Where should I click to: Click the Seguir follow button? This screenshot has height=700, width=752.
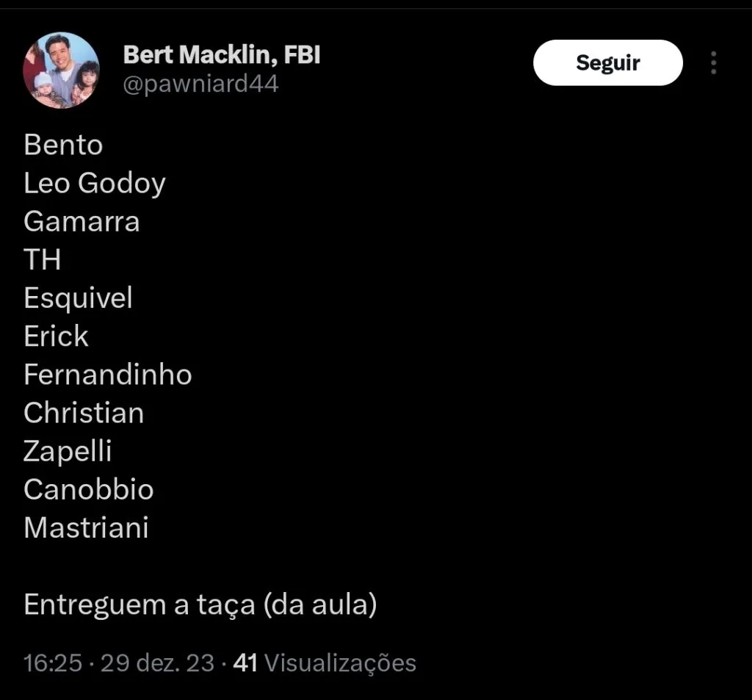tap(607, 63)
